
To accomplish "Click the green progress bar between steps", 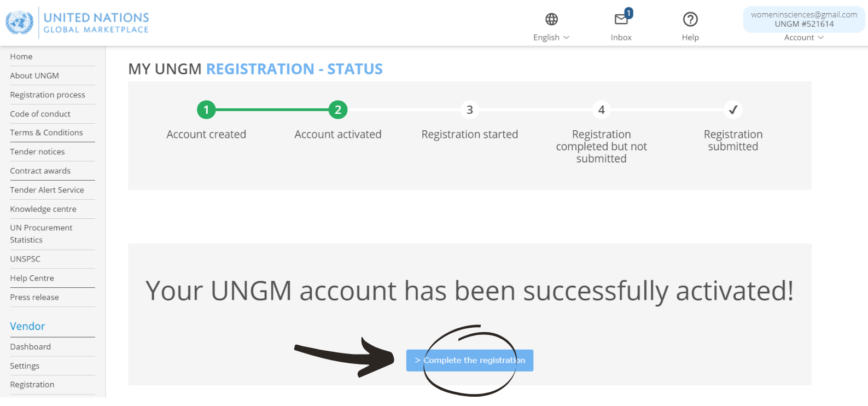I will [x=272, y=110].
